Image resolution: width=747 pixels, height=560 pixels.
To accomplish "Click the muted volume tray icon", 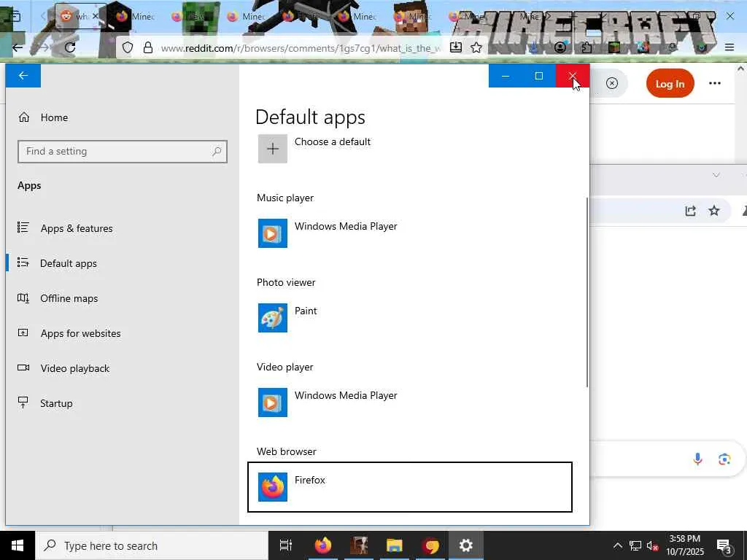I will point(652,546).
